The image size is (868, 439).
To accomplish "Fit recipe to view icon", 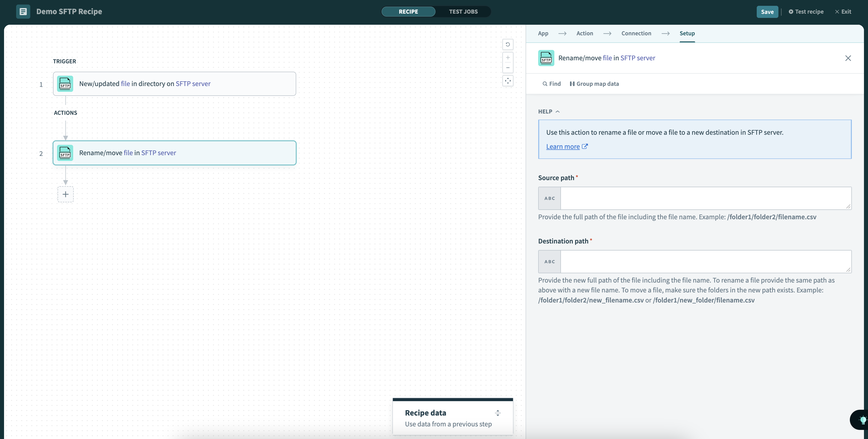I will tap(507, 81).
